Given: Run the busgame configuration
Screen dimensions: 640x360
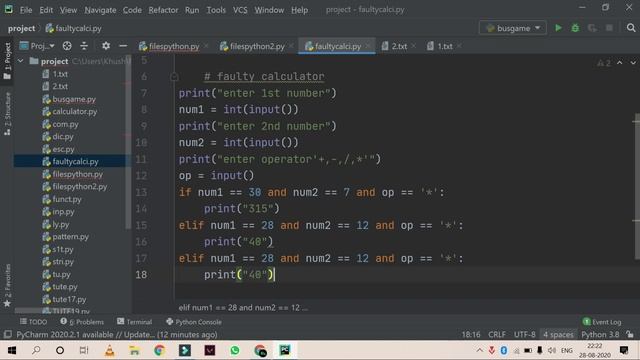Looking at the screenshot, I should click(558, 28).
